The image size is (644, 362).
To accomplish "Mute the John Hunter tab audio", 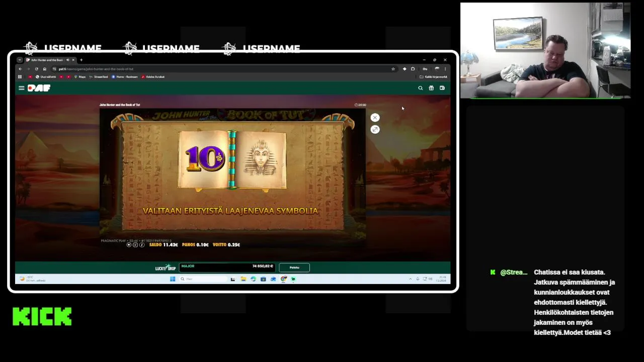I will coord(67,60).
